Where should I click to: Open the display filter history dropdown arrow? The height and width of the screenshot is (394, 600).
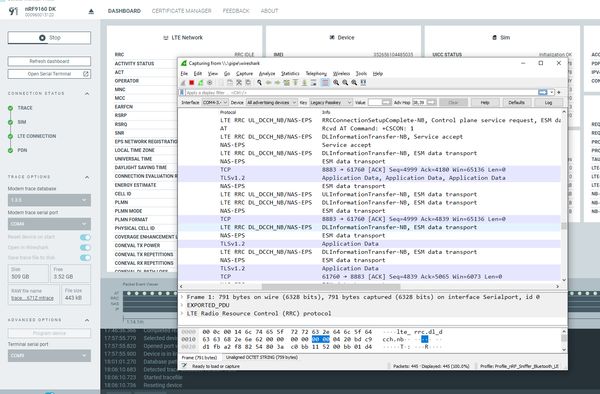tap(551, 93)
